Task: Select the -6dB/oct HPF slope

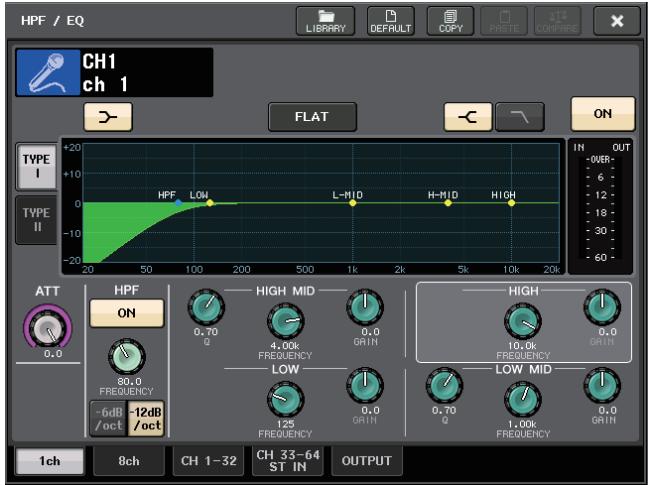Action: (108, 419)
